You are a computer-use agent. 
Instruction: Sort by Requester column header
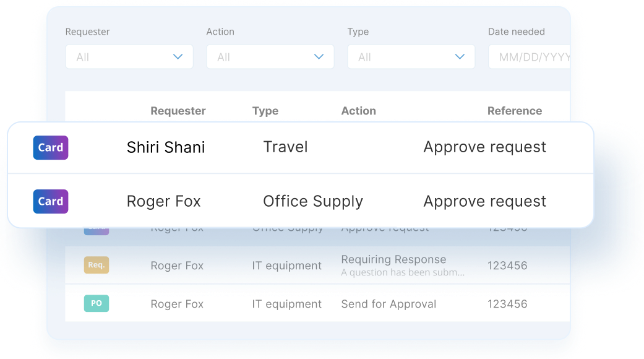pos(178,111)
